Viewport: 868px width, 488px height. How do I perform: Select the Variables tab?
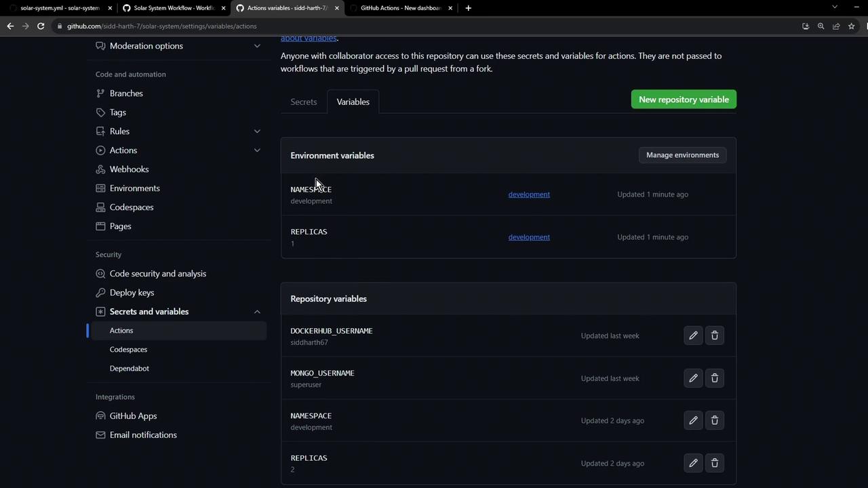[353, 102]
